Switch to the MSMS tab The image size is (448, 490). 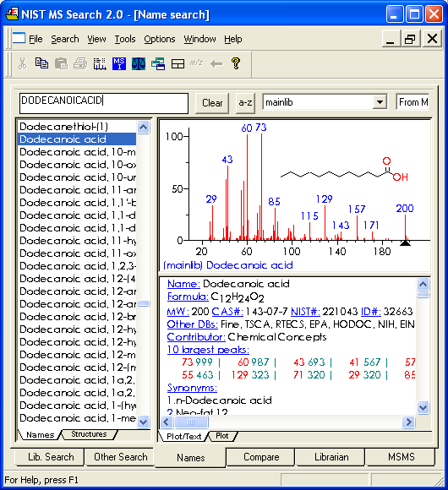tap(402, 457)
